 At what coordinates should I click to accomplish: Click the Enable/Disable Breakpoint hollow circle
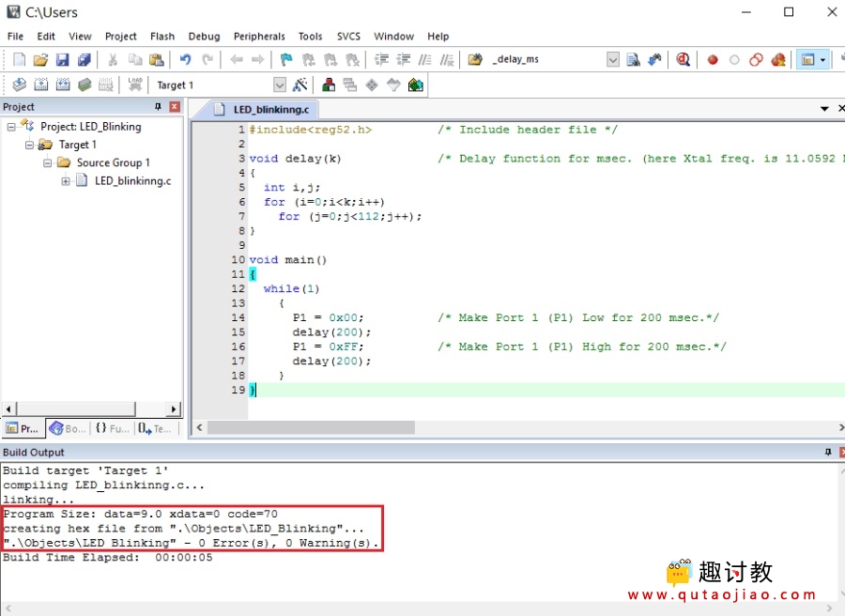[734, 59]
